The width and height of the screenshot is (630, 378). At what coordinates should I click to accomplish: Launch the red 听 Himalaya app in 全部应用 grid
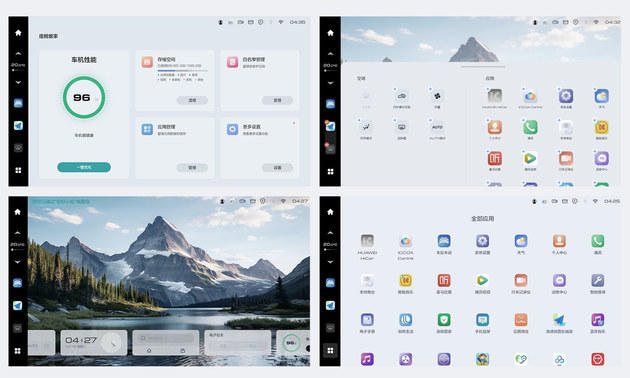coord(444,280)
